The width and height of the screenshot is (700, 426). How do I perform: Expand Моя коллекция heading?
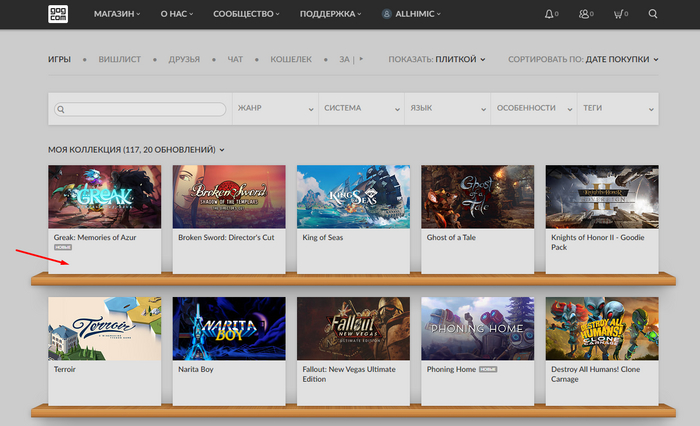[136, 149]
